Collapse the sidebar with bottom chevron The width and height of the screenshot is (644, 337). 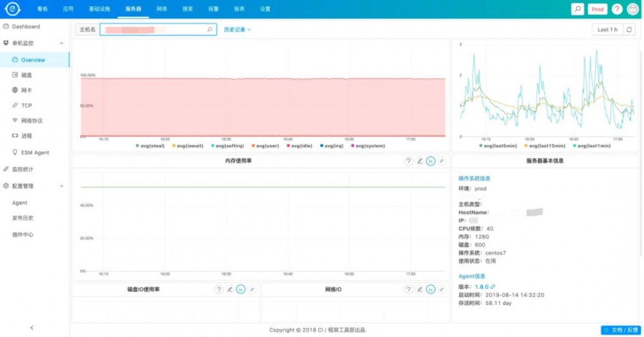coord(32,327)
